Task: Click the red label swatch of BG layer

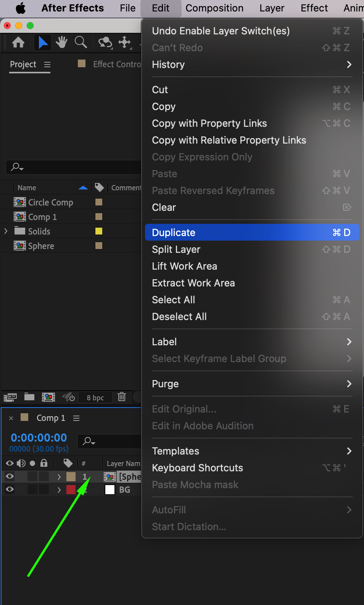Action: pos(71,490)
